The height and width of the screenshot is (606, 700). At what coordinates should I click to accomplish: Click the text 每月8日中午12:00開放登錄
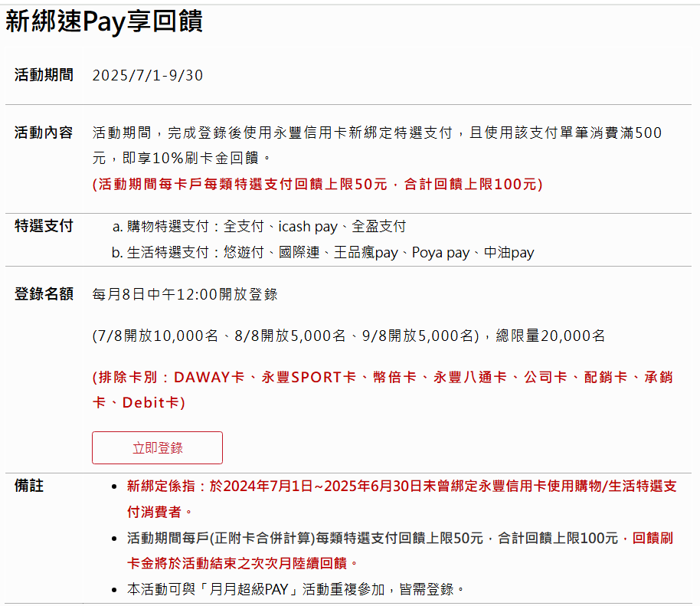(x=185, y=294)
